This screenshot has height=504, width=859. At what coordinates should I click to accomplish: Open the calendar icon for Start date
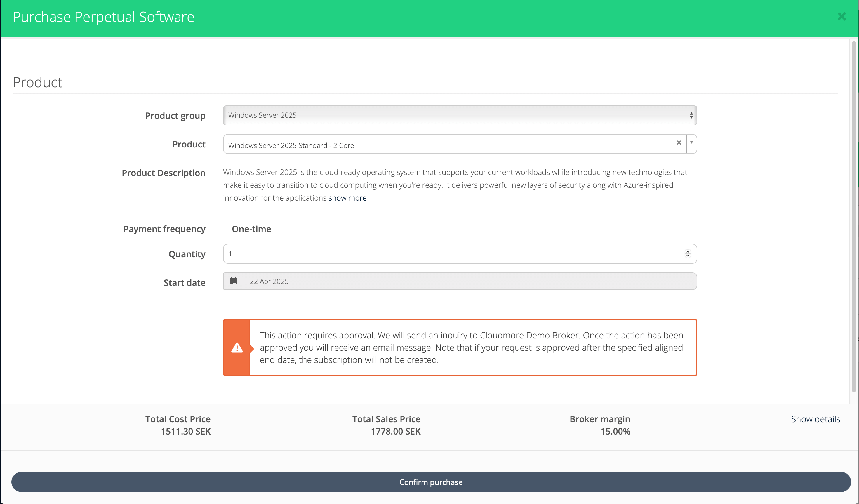coord(233,281)
